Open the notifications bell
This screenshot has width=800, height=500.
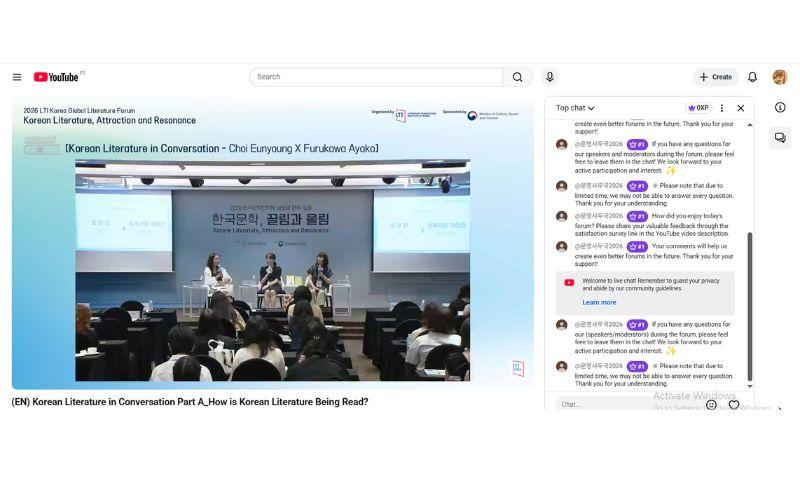752,77
